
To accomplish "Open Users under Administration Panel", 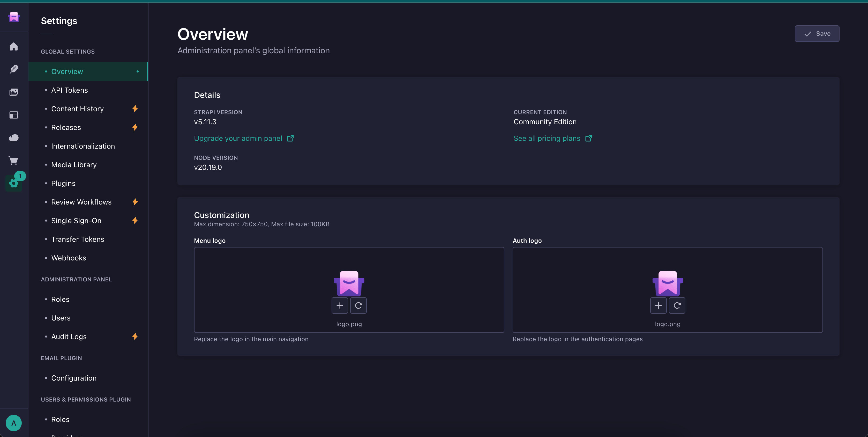I will click(88, 318).
